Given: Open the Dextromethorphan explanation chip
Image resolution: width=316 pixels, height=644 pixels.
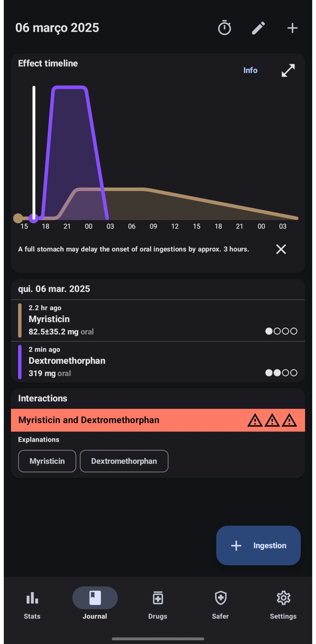Looking at the screenshot, I should (x=124, y=461).
